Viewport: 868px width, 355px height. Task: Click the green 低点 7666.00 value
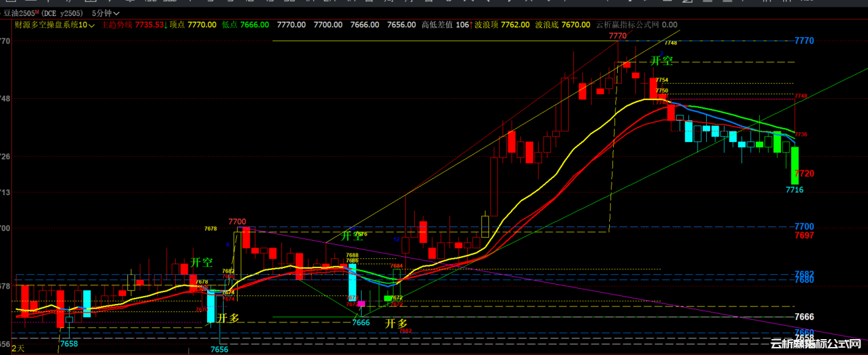click(255, 25)
